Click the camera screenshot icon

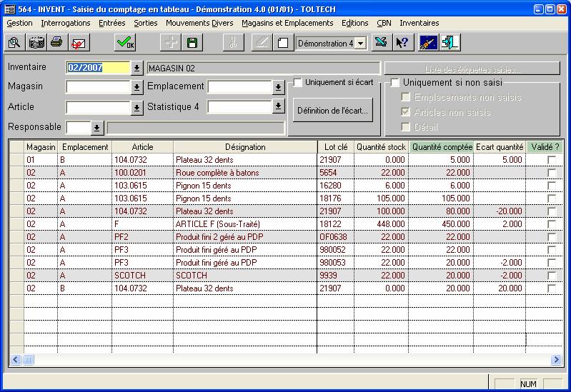tap(36, 43)
